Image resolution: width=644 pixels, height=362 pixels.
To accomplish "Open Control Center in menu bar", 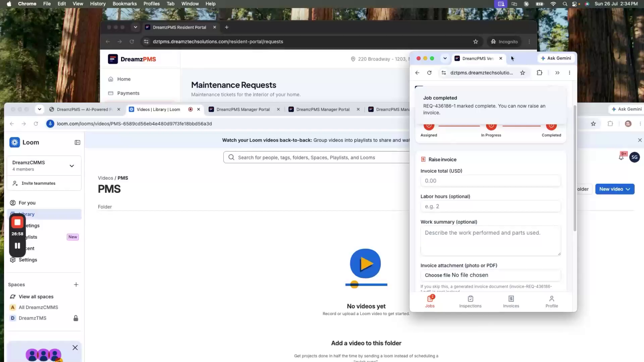I will click(x=575, y=4).
